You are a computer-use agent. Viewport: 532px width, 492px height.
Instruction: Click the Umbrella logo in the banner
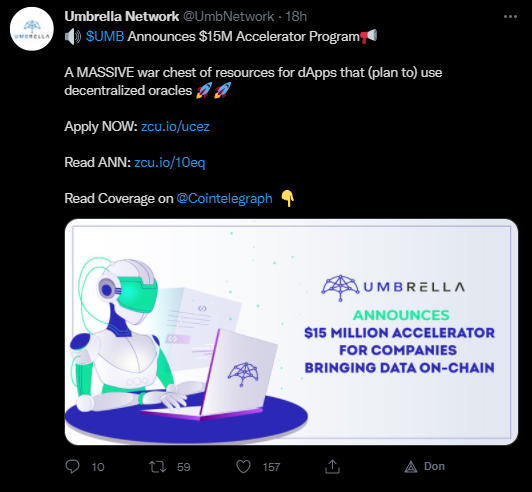pos(393,287)
